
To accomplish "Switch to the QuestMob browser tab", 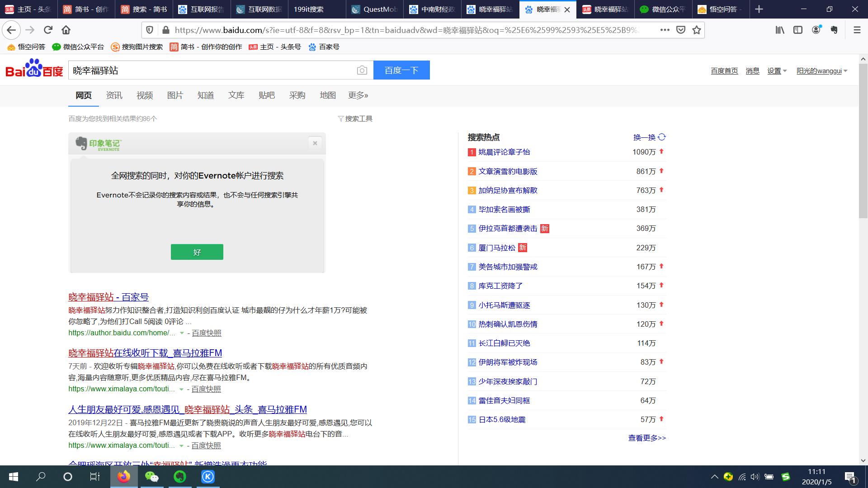I will (x=374, y=9).
